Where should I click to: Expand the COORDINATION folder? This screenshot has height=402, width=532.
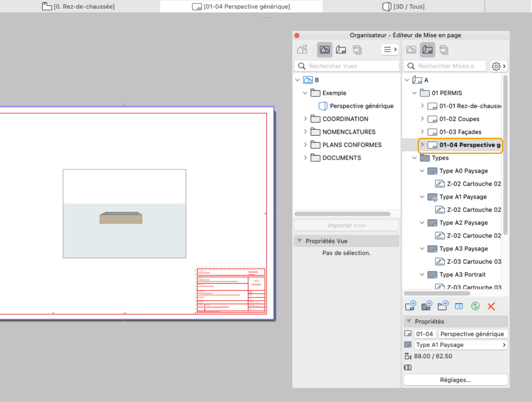click(305, 119)
